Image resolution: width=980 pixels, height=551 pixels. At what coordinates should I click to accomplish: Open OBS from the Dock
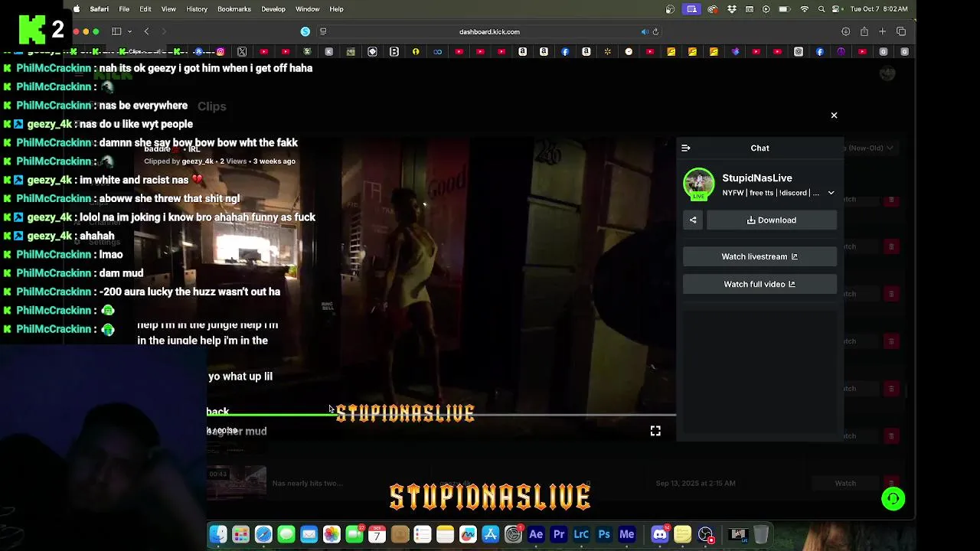(x=705, y=534)
